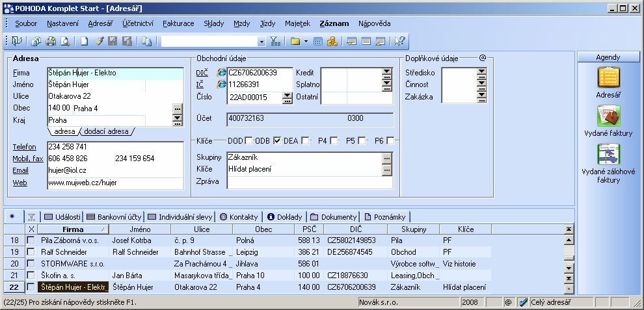
Task: Click the checkmark icon beside Celý adresář
Action: pos(522,302)
